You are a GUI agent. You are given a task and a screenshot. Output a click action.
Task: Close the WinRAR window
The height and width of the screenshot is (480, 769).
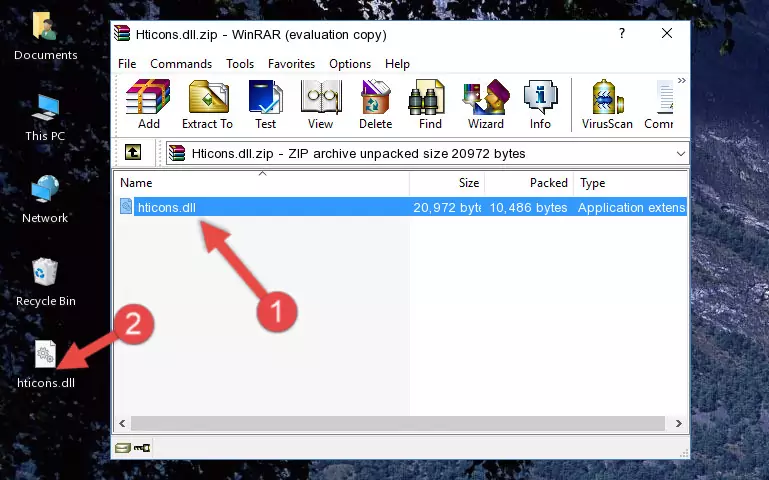[x=667, y=33]
